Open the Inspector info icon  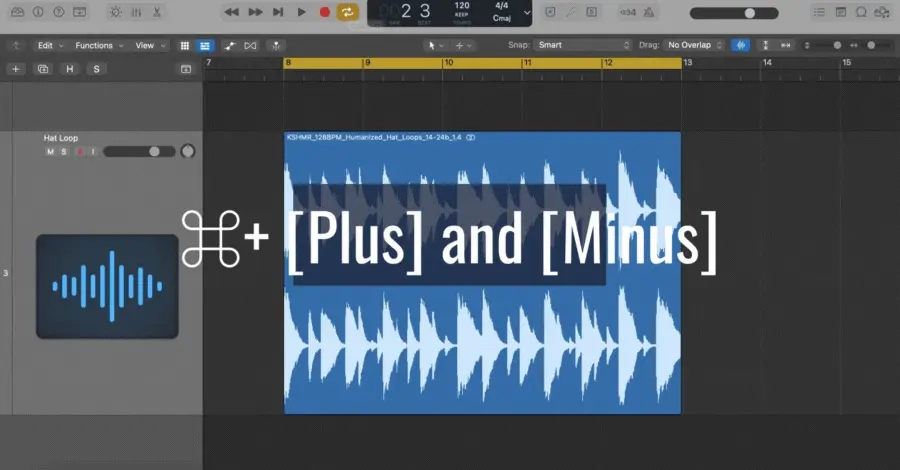38,12
